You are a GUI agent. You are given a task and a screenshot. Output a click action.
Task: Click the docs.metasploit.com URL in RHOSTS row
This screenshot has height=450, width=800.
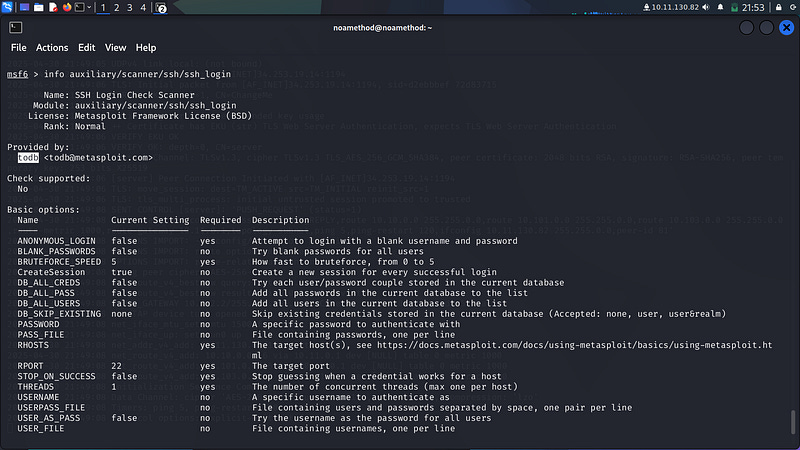pos(574,345)
